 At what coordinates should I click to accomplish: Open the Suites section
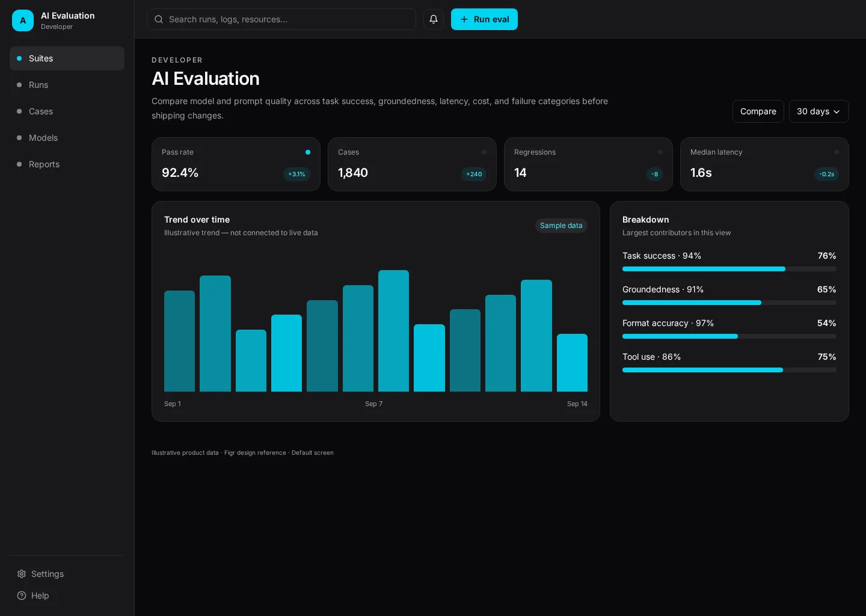[67, 58]
